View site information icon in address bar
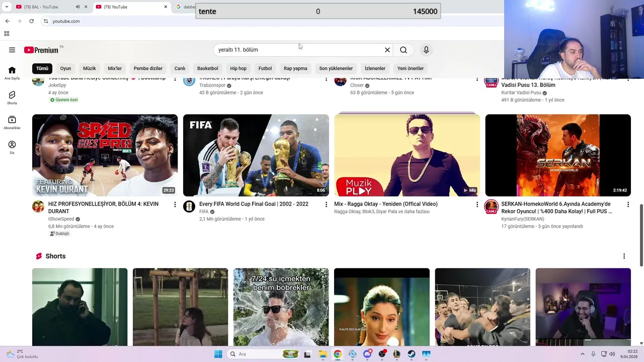The image size is (644, 362). tap(46, 21)
